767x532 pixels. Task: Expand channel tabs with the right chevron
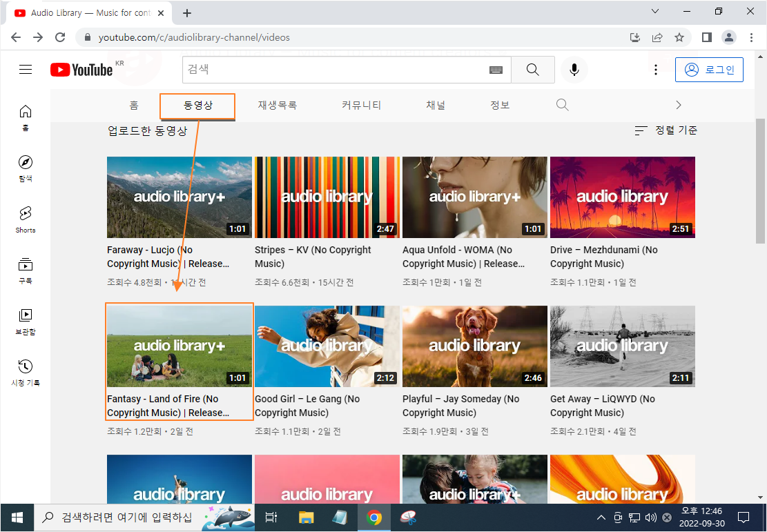679,105
